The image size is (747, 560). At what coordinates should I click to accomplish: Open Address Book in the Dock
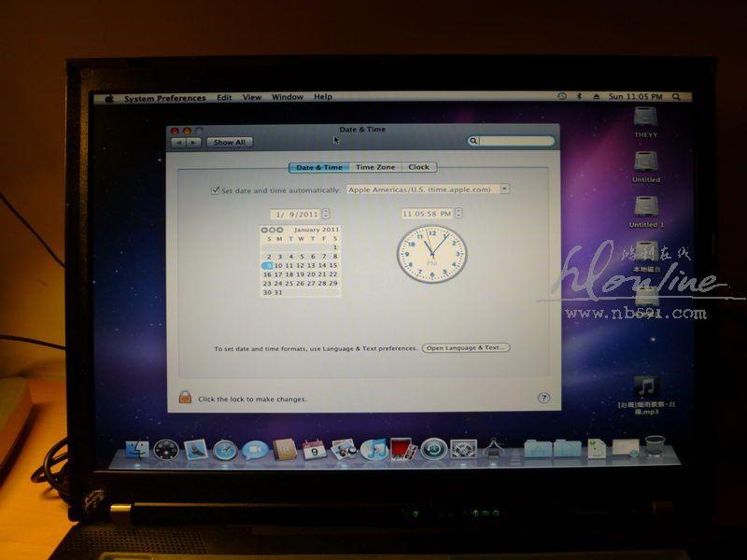pyautogui.click(x=285, y=450)
